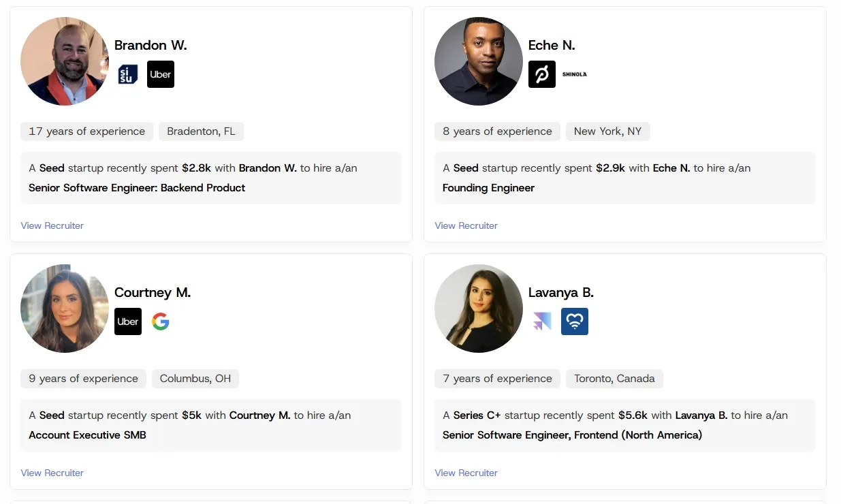Click the blue heart logo under Lavanya B.
This screenshot has height=504, width=841.
[x=575, y=321]
